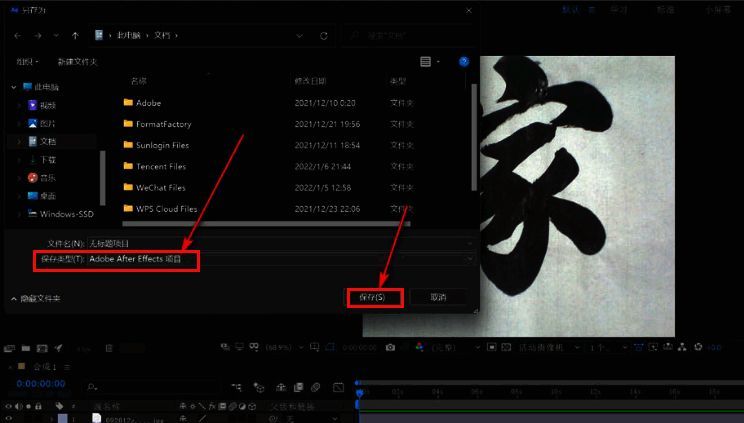
Task: Select the Pictures (图片) sidebar item
Action: (x=47, y=123)
